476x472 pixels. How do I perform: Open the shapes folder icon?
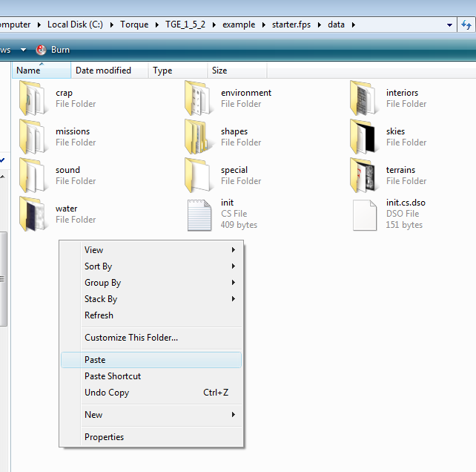point(198,137)
